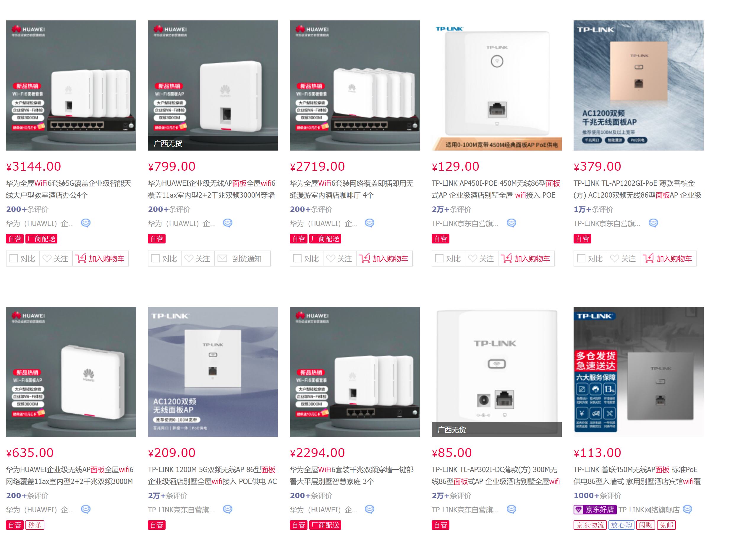The image size is (756, 536).
Task: Check 对比 box on ¥379 TP-LINK item
Action: tap(581, 258)
